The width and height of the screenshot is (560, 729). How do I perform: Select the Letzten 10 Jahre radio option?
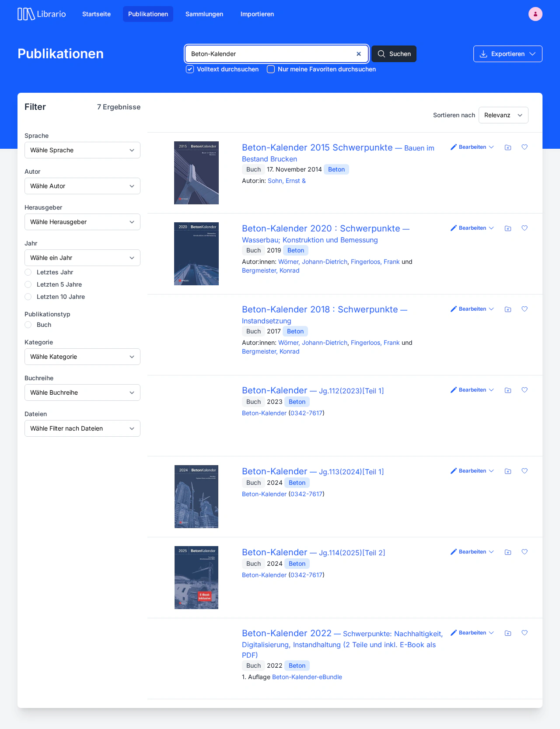click(x=28, y=297)
